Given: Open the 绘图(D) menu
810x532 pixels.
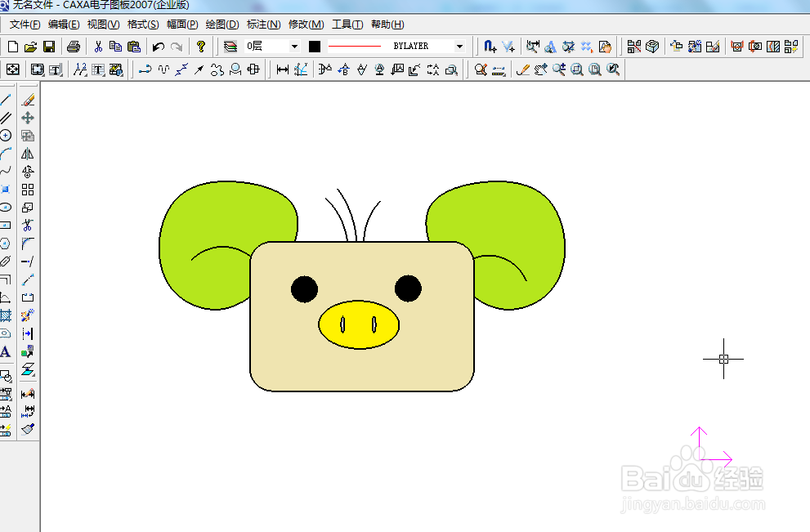Looking at the screenshot, I should [x=222, y=25].
